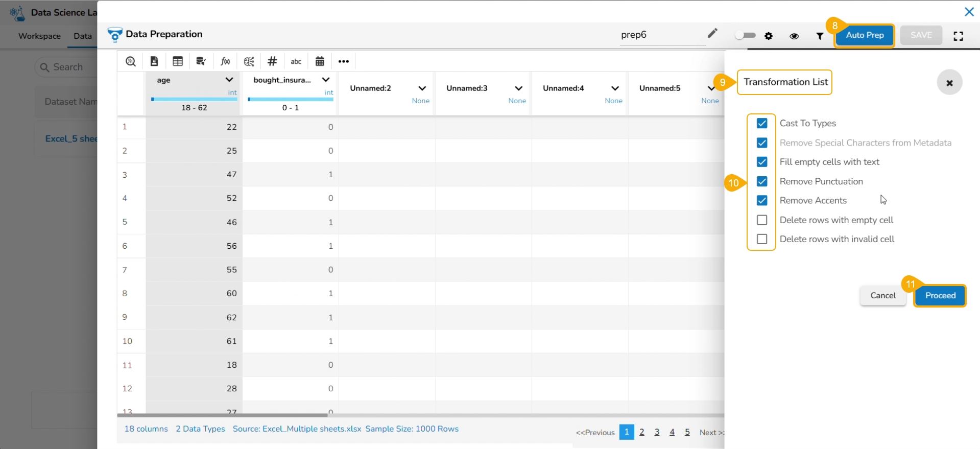
Task: Click the three-dots more options icon
Action: click(x=344, y=61)
